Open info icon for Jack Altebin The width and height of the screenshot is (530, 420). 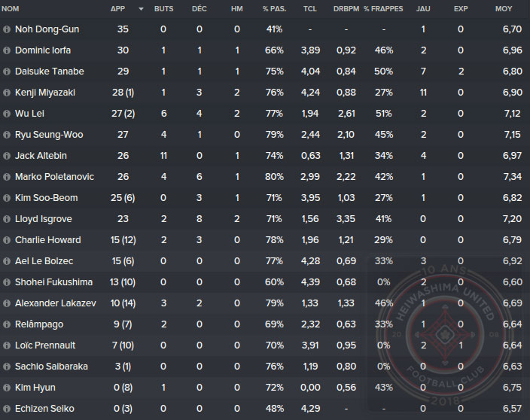click(7, 156)
